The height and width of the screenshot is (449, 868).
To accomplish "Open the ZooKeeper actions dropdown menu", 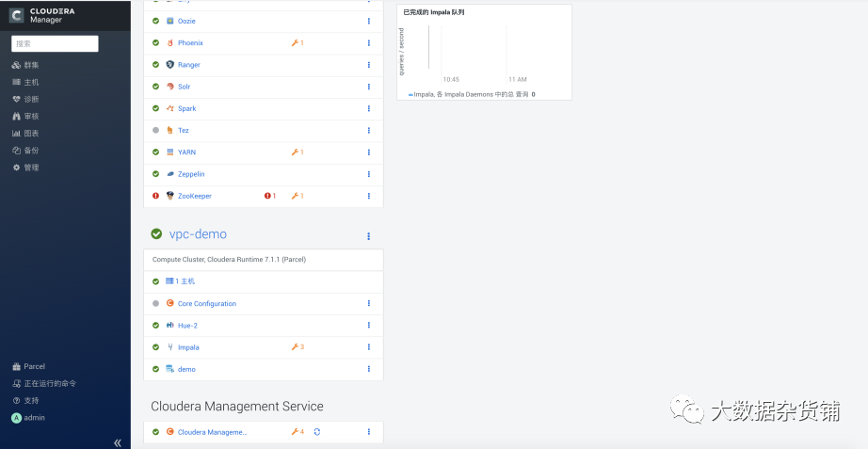I will [x=369, y=196].
